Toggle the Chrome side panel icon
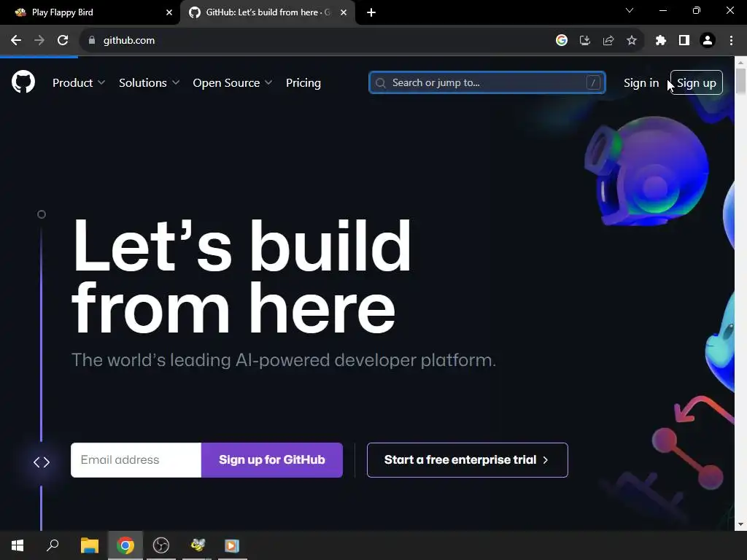The image size is (747, 560). (x=684, y=41)
